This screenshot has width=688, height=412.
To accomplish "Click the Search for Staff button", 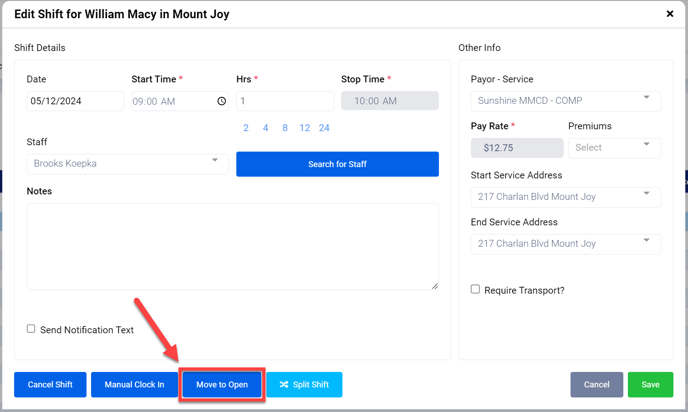I will (x=337, y=164).
